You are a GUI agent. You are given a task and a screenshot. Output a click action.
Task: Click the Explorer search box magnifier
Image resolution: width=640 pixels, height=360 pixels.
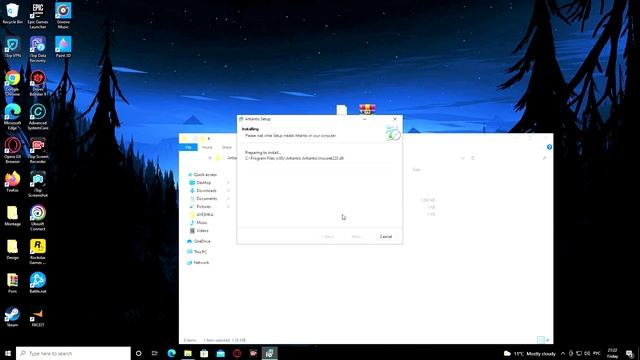pos(544,158)
